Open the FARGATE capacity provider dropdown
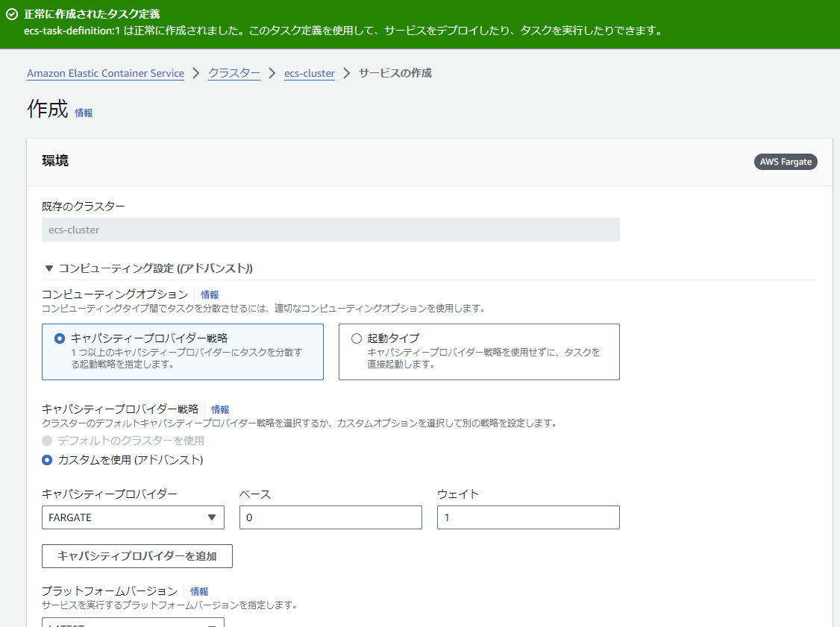The height and width of the screenshot is (627, 840). coord(133,517)
